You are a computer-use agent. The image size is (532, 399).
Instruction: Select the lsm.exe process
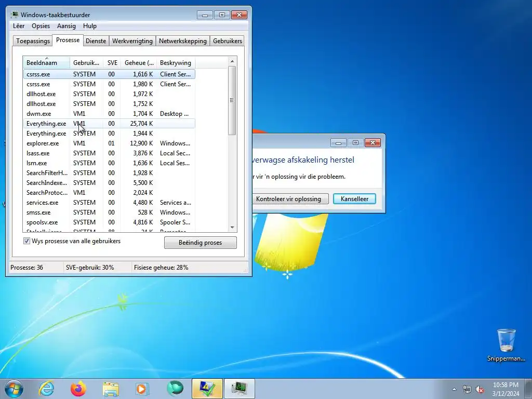(x=109, y=163)
